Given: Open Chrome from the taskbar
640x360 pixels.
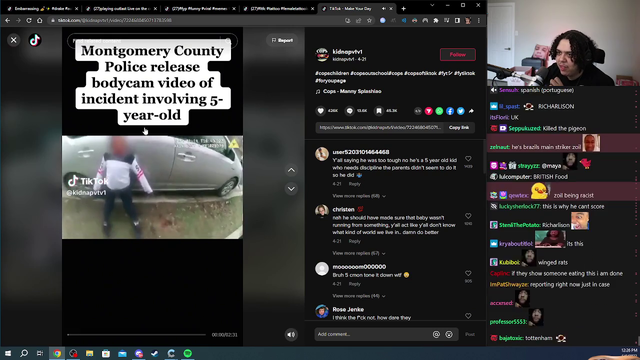Looking at the screenshot, I should coord(57,353).
